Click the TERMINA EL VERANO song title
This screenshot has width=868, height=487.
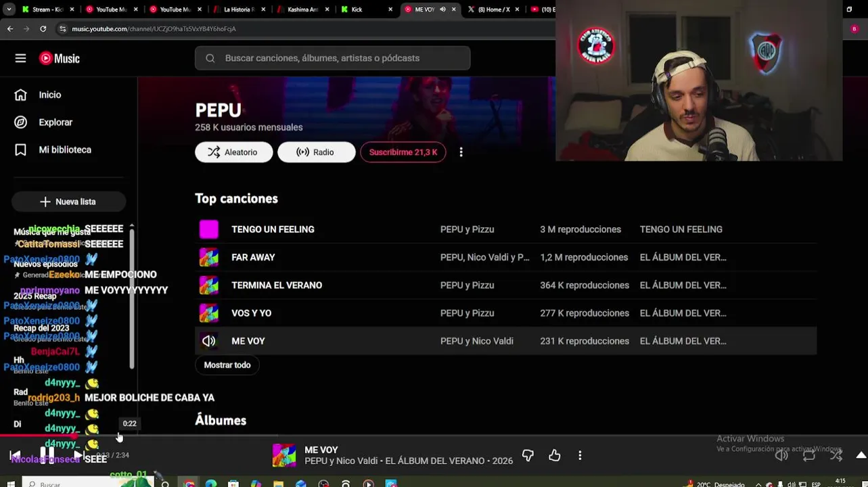tap(277, 285)
